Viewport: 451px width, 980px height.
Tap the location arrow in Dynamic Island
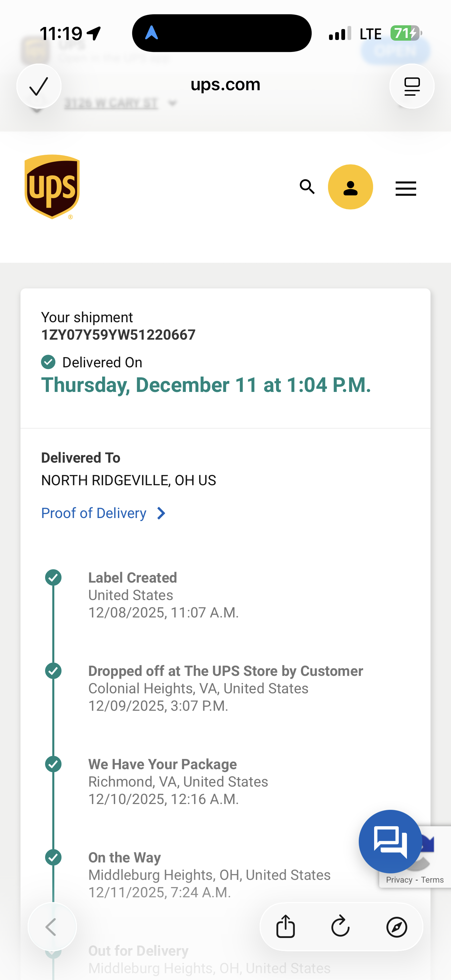(151, 33)
